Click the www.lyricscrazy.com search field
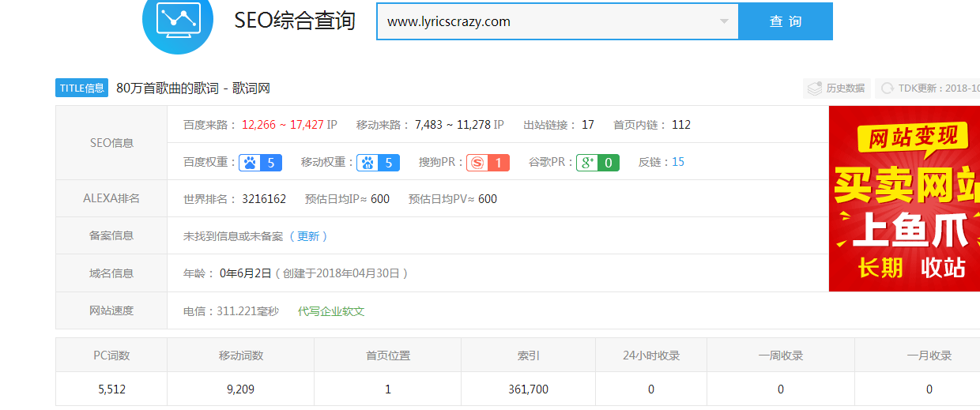980x410 pixels. click(x=557, y=21)
